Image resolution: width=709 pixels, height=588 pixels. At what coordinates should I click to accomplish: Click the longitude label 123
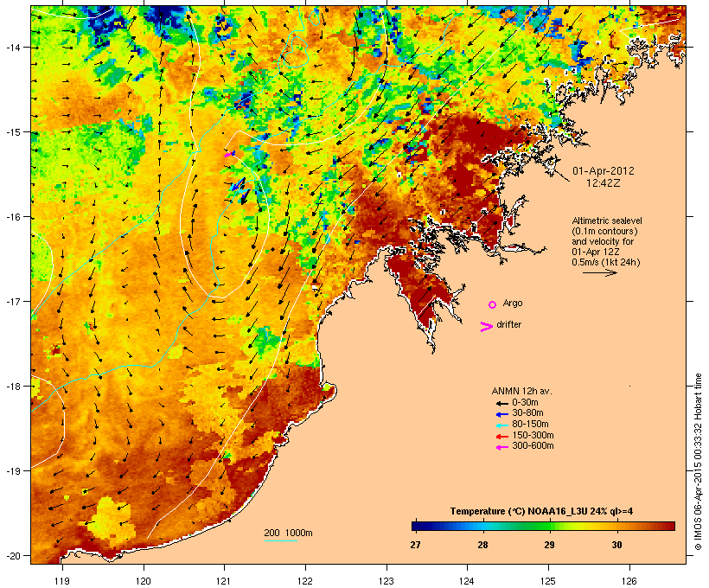pyautogui.click(x=386, y=581)
